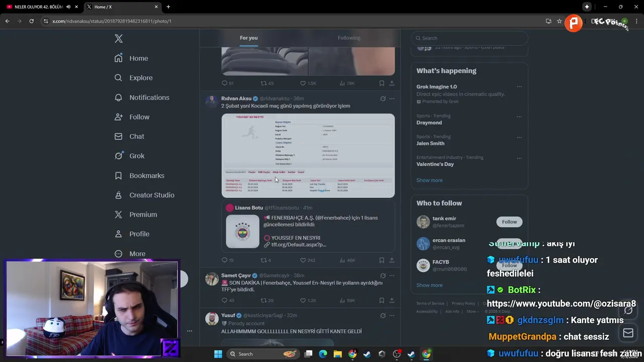The height and width of the screenshot is (362, 644).
Task: Share Samet Çayır's post
Action: (x=392, y=301)
